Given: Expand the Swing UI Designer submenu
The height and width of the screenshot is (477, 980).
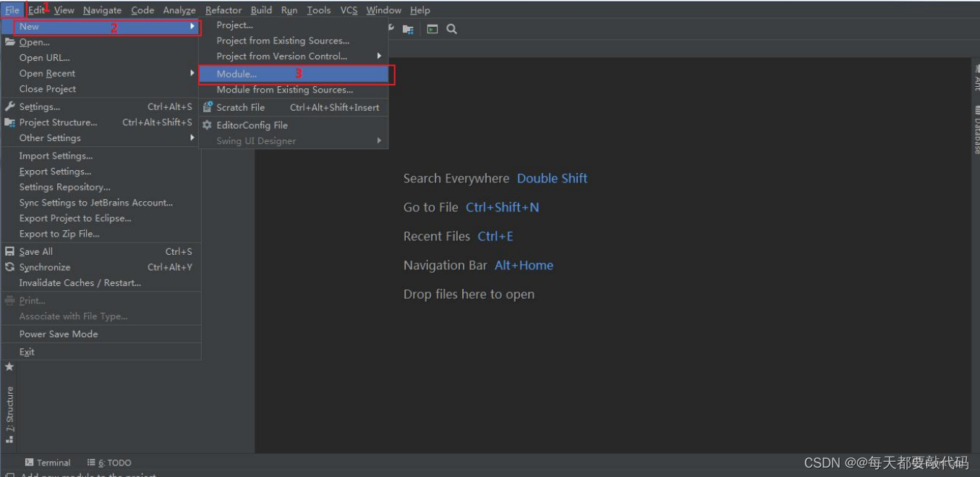Looking at the screenshot, I should tap(379, 140).
